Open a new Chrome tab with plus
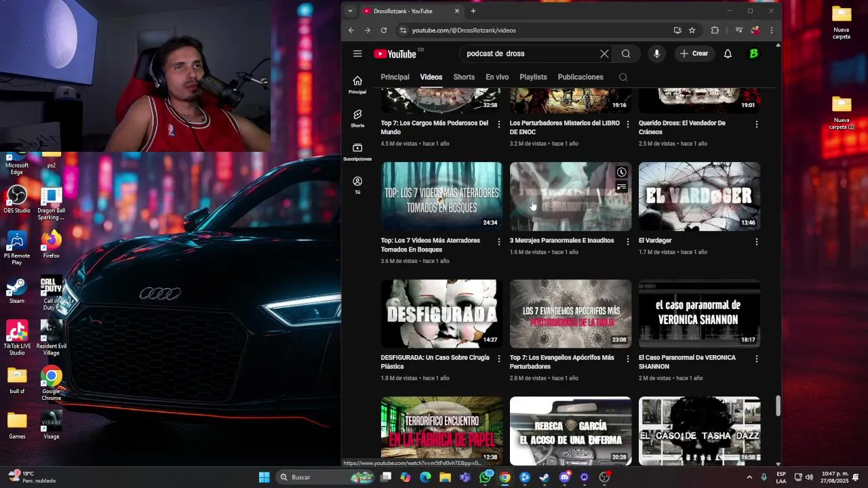The height and width of the screenshot is (488, 868). click(473, 11)
